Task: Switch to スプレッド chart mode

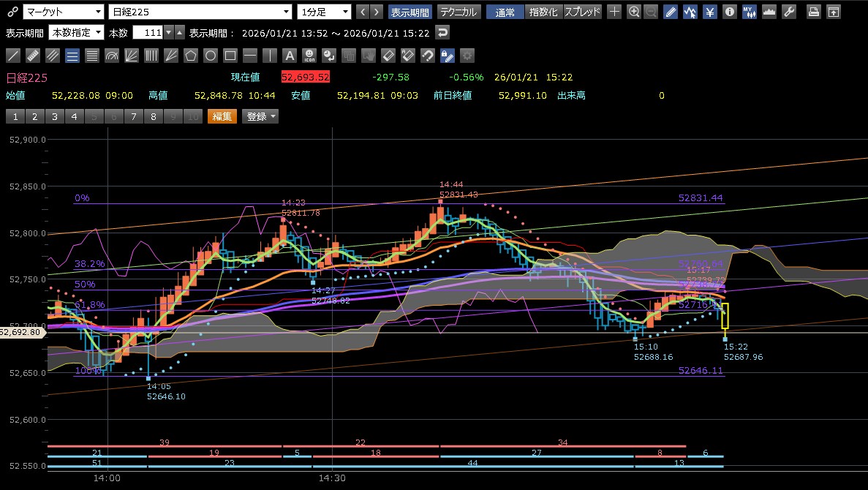Action: (x=582, y=12)
